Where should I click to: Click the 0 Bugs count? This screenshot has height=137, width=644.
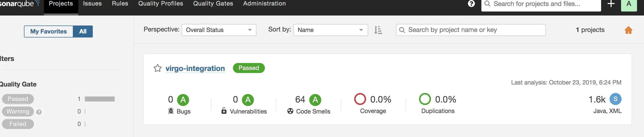171,100
